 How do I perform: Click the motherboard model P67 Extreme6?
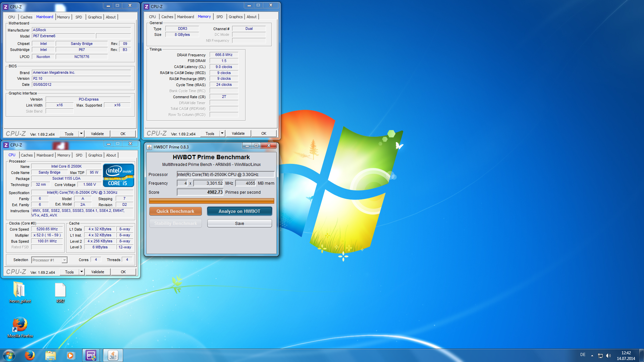click(x=63, y=36)
